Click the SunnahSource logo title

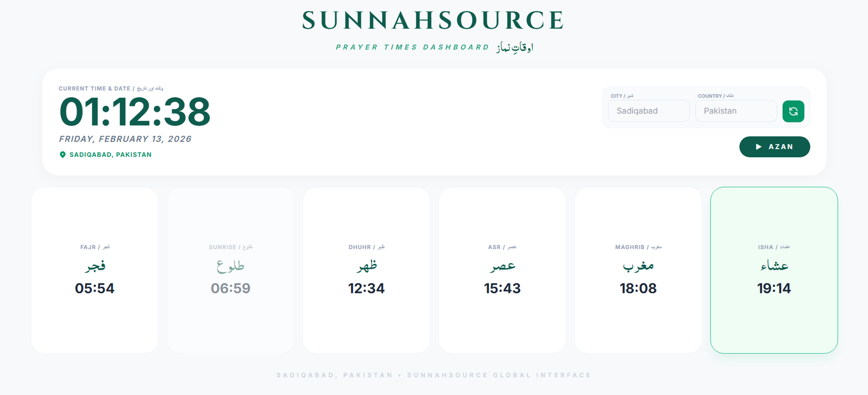(433, 21)
